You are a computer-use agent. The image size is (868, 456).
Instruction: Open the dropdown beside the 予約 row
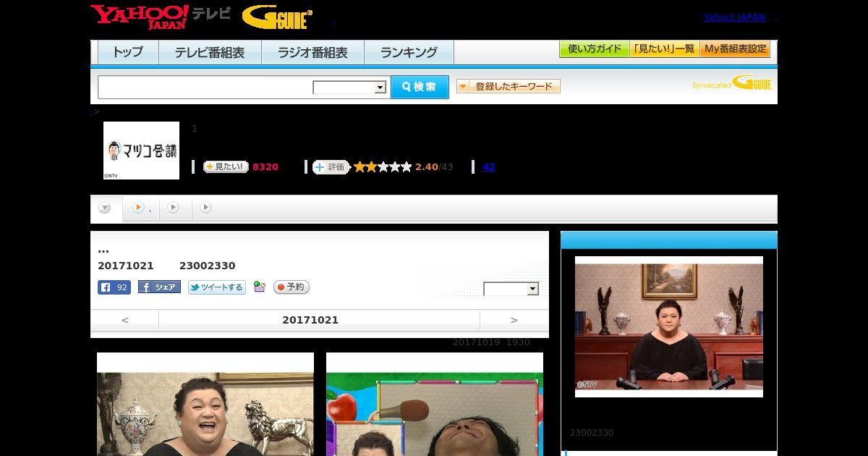511,289
